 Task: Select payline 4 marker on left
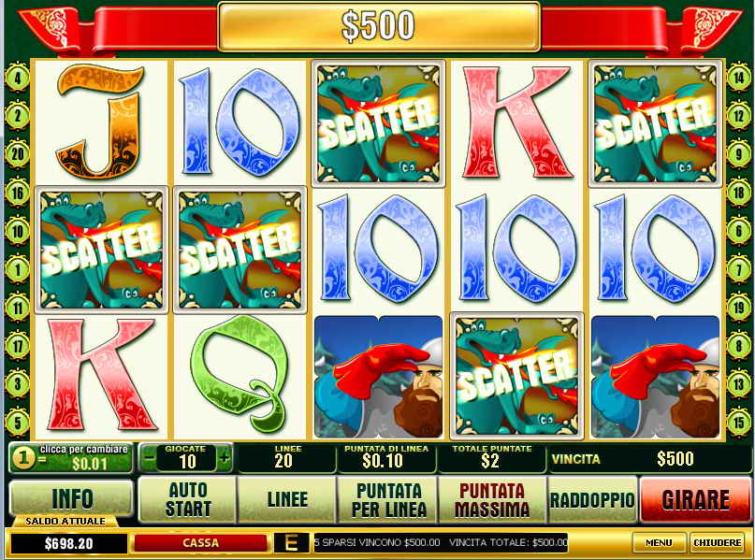coord(18,77)
